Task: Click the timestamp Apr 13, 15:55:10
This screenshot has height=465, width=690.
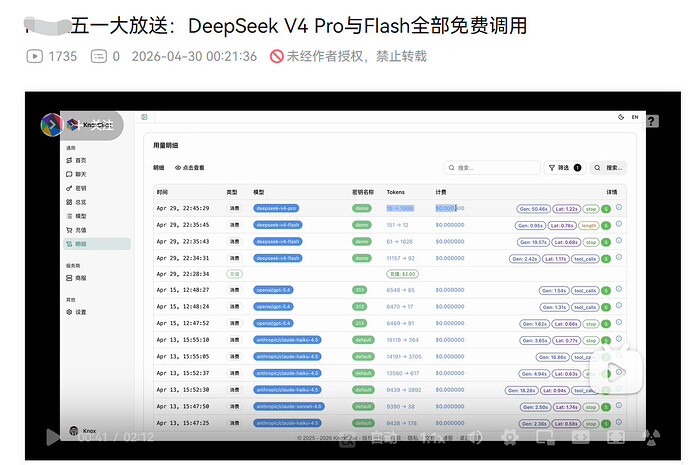Action: pos(183,340)
